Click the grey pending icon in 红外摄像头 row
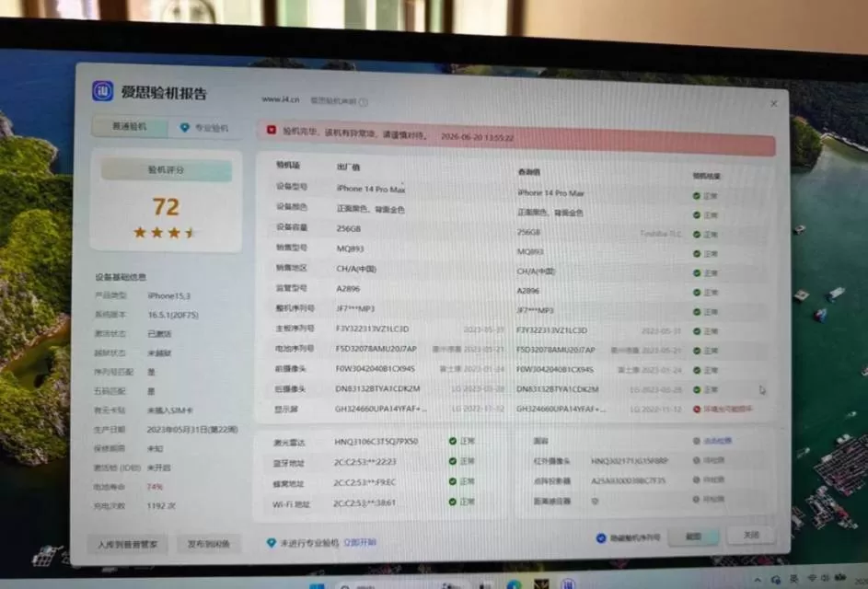 pos(697,460)
